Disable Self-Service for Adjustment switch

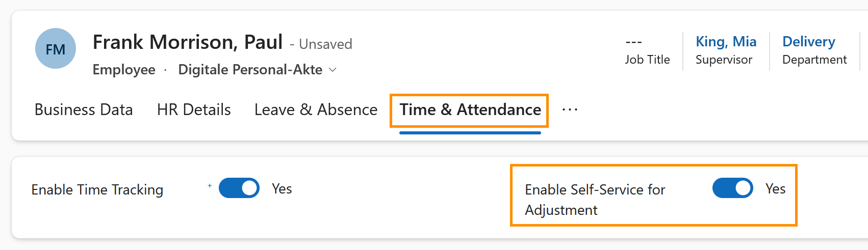pos(732,188)
